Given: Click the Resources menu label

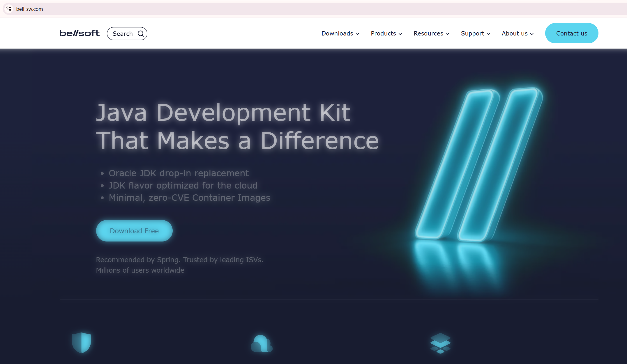Looking at the screenshot, I should (428, 33).
